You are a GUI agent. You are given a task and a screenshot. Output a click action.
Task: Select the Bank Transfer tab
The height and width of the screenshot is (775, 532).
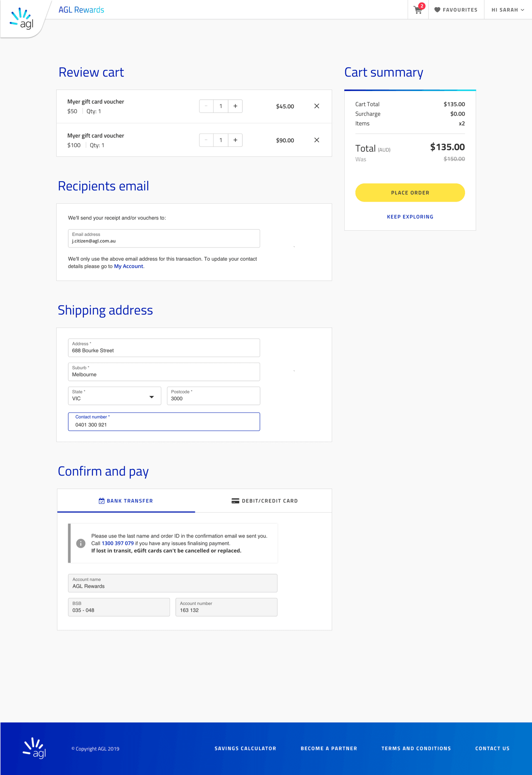126,501
